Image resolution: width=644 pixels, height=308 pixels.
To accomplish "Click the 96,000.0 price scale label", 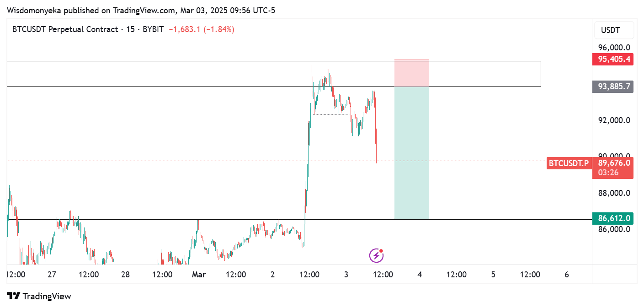I will 614,48.
